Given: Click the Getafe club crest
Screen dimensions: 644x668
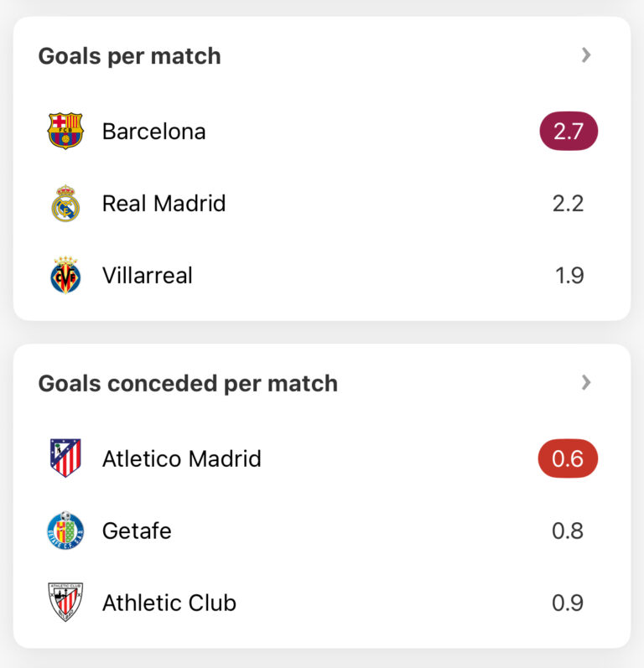Looking at the screenshot, I should click(65, 531).
